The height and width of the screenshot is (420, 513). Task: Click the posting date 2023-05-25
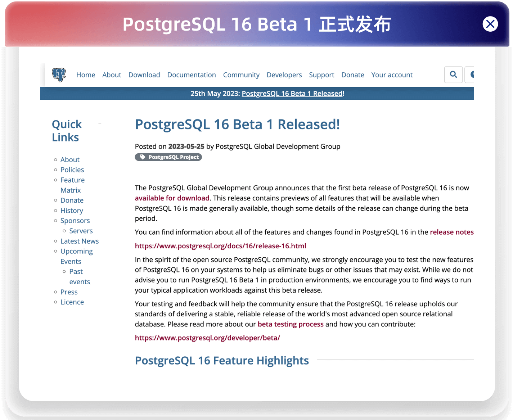click(x=186, y=146)
